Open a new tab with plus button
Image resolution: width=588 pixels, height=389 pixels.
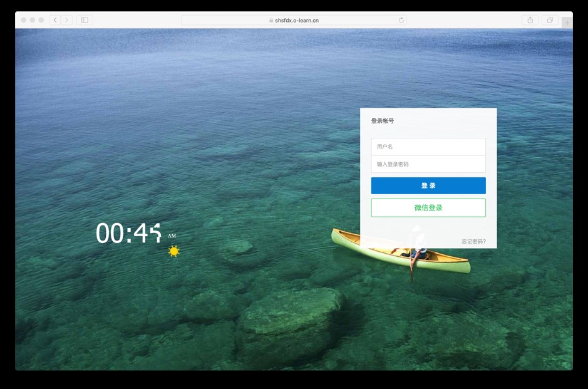567,23
